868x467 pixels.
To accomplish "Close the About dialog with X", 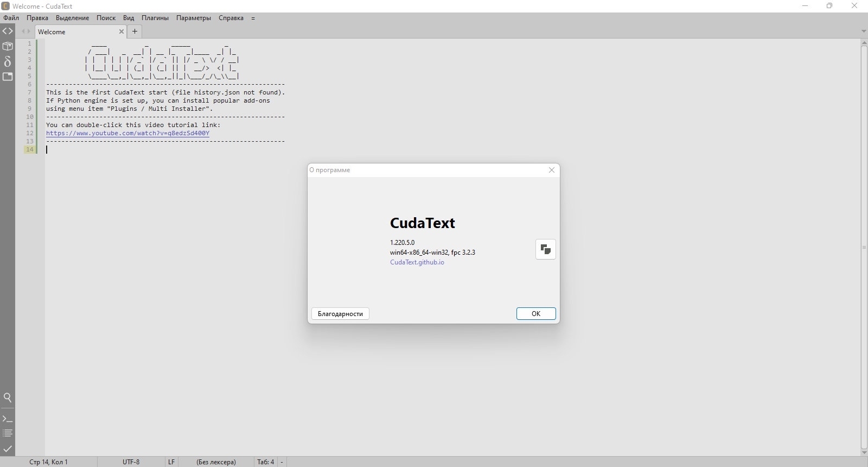I will pos(552,170).
